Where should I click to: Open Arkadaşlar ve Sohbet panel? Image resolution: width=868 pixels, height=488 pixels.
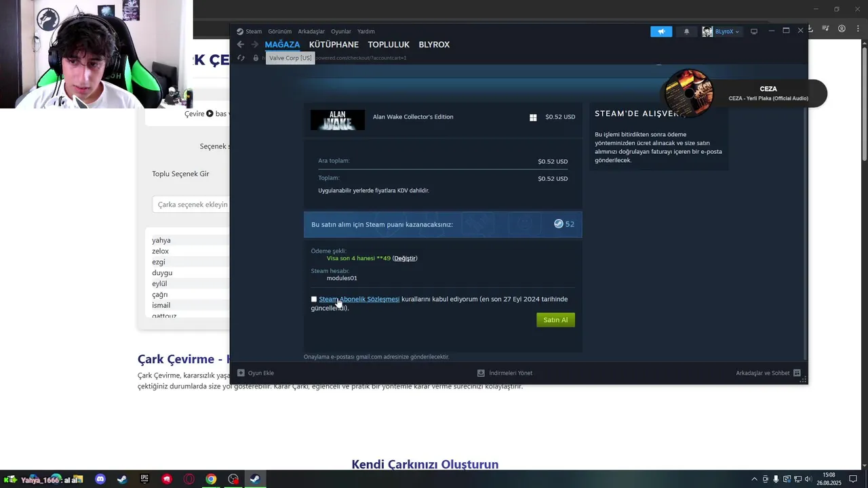[x=768, y=373]
